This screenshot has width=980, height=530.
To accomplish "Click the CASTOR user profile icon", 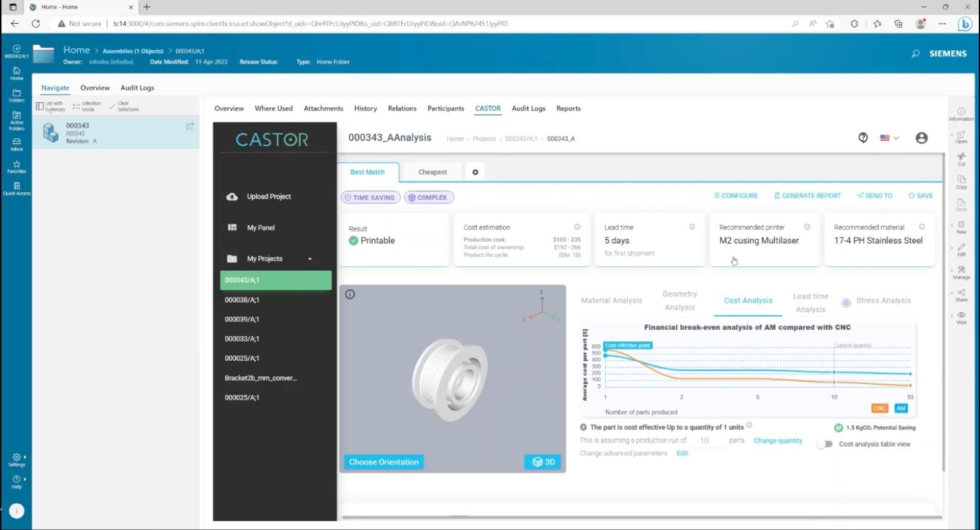I will (x=921, y=138).
